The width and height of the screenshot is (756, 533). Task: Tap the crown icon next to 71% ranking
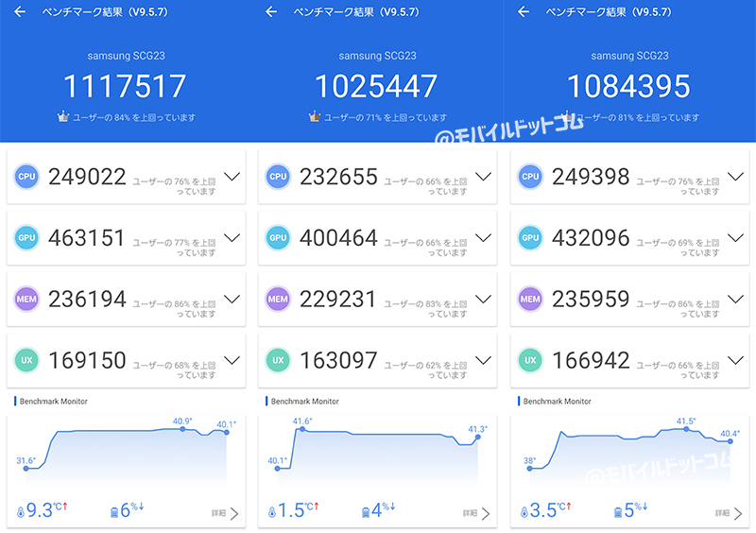tap(315, 116)
